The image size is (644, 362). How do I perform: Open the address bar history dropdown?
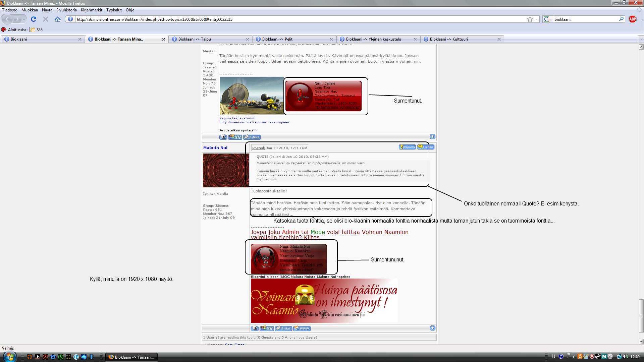(537, 19)
